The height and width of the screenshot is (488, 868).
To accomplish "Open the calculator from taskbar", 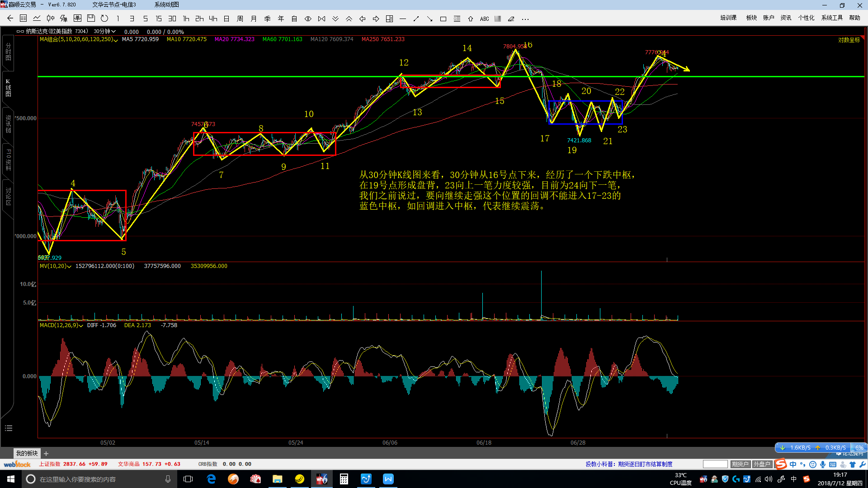I will 344,479.
